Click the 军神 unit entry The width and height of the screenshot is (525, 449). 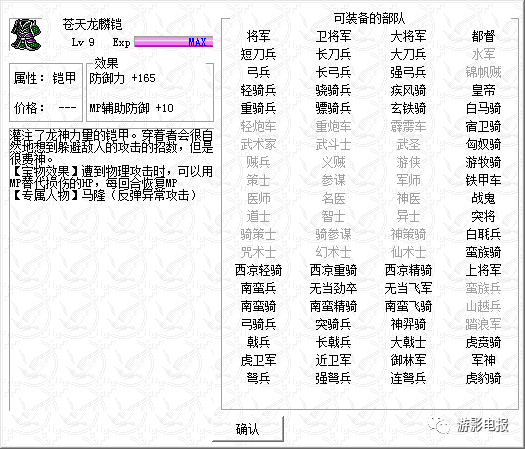[x=483, y=361]
